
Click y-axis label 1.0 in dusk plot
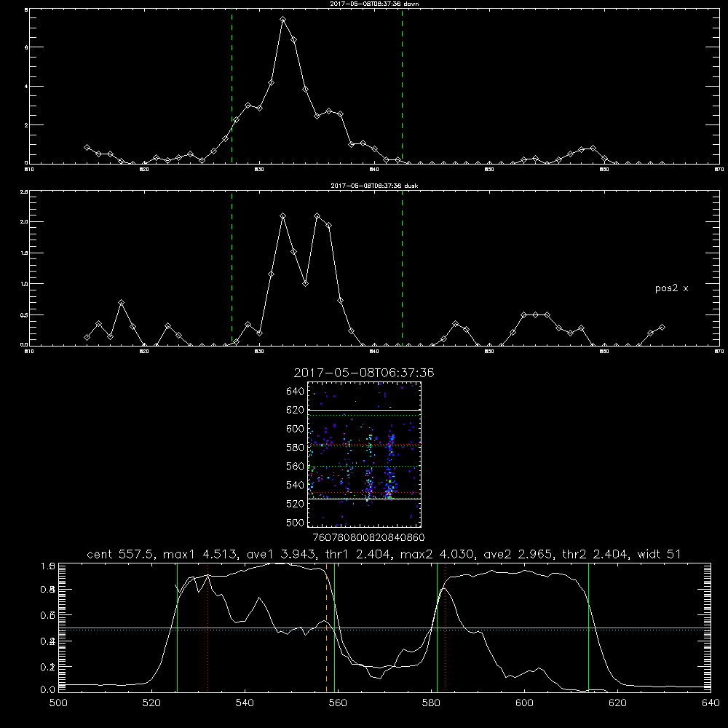tap(25, 284)
